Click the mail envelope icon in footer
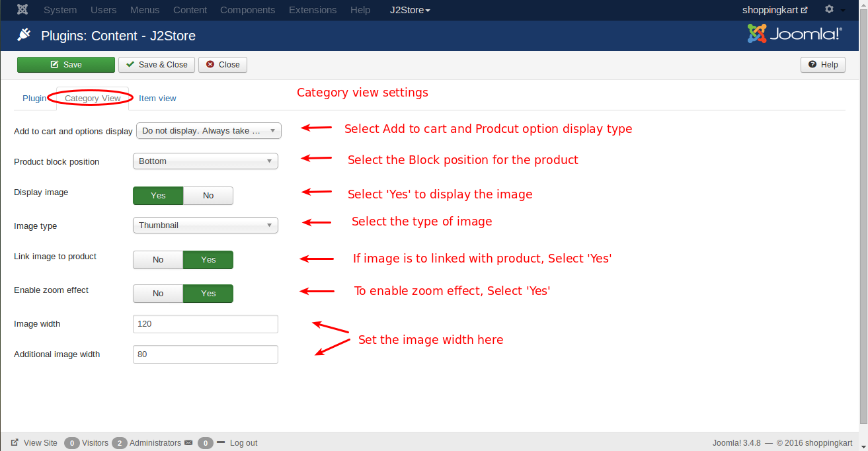This screenshot has height=451, width=868. [x=188, y=442]
